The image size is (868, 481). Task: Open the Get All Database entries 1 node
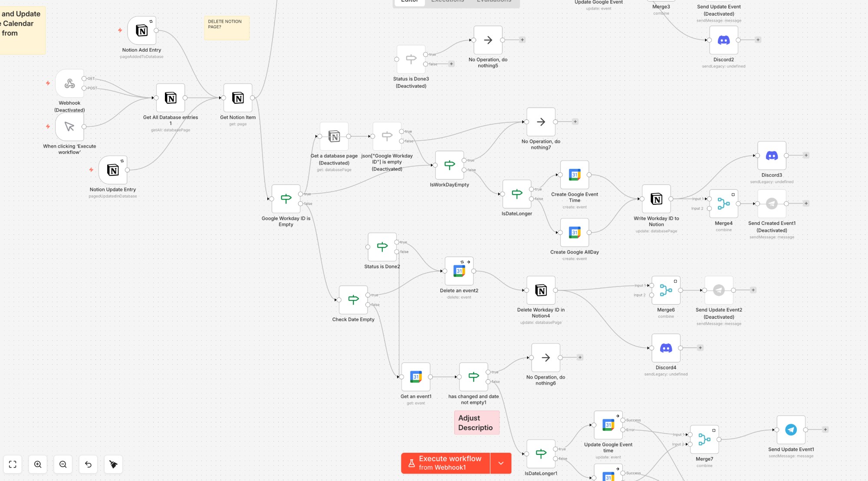(x=171, y=98)
